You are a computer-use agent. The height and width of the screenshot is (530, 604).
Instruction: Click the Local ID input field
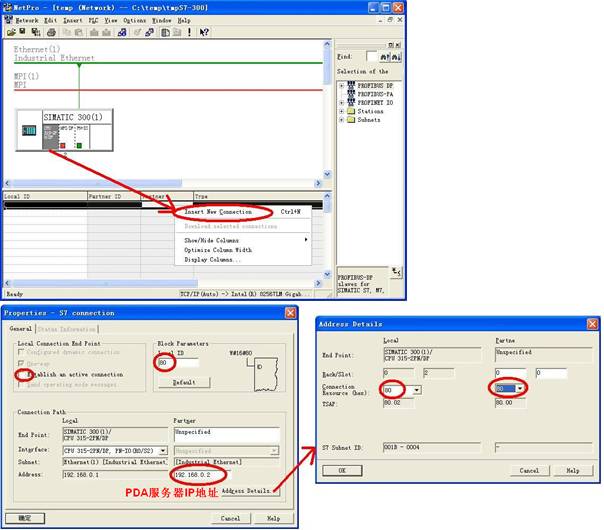click(178, 363)
